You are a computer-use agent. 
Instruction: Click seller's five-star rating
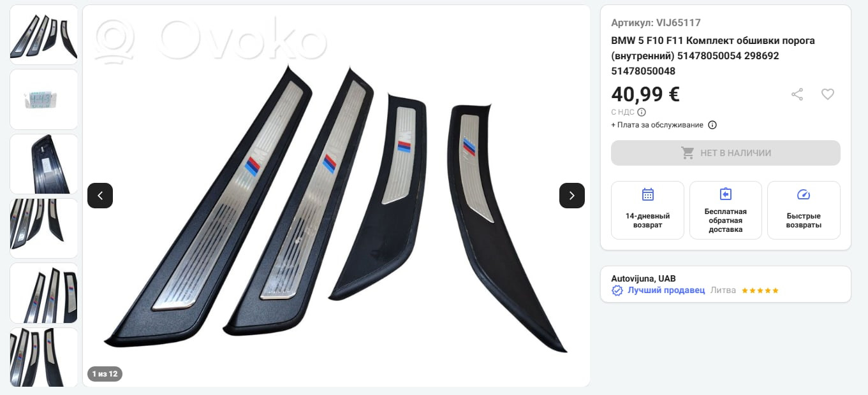(760, 291)
